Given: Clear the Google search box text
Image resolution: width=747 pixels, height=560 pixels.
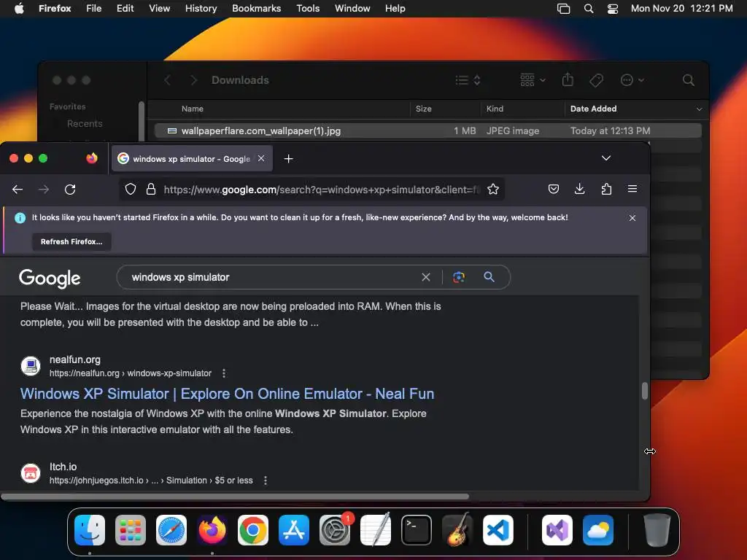Looking at the screenshot, I should [426, 277].
